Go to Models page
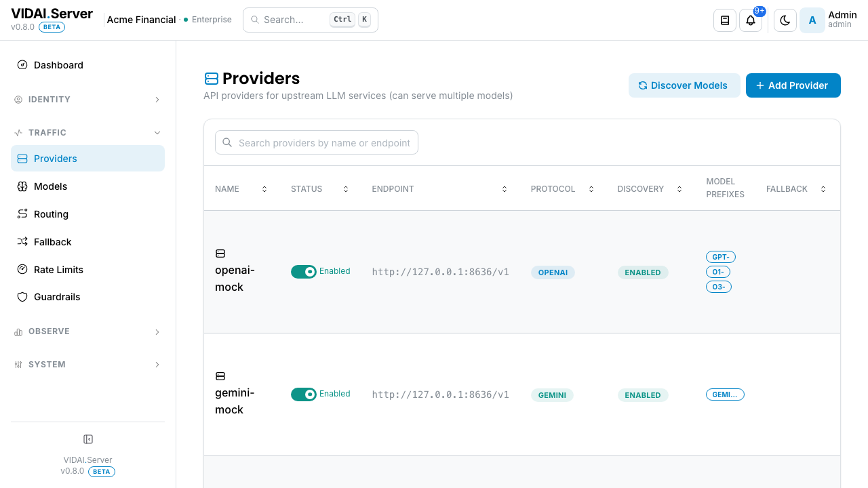This screenshot has width=868, height=488. [x=88, y=186]
